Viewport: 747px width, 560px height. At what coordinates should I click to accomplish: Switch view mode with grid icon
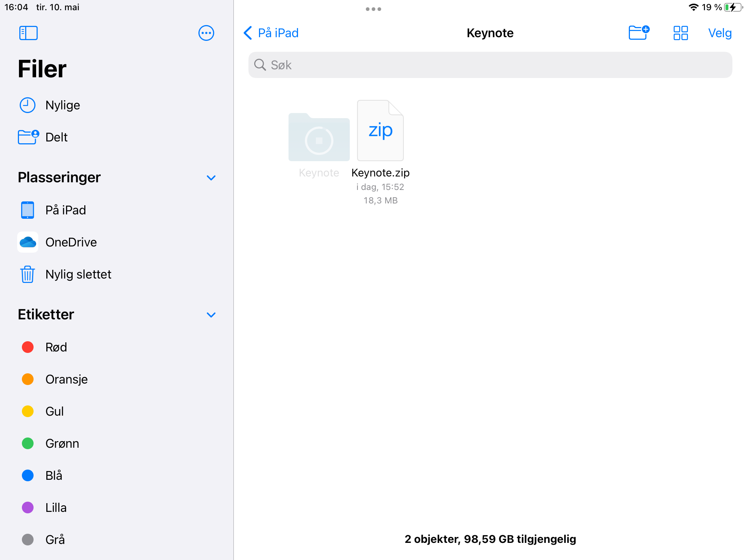pyautogui.click(x=681, y=33)
